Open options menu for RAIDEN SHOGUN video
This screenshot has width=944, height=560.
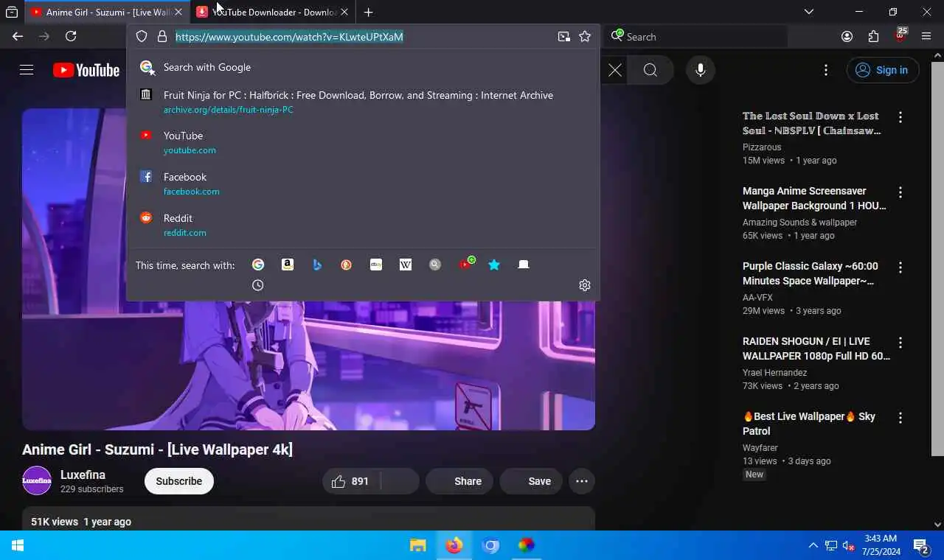900,343
